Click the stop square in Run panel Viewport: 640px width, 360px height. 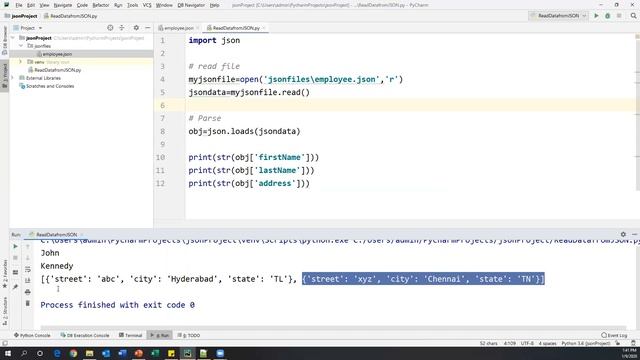(x=16, y=258)
